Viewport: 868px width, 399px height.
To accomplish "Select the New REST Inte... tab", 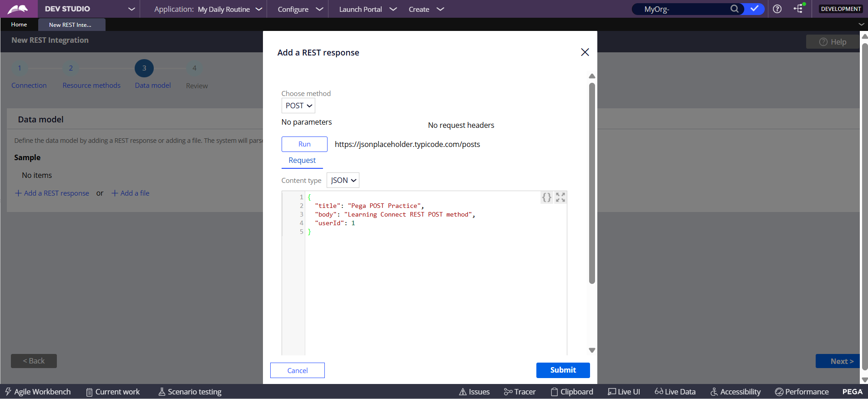I will (x=72, y=25).
